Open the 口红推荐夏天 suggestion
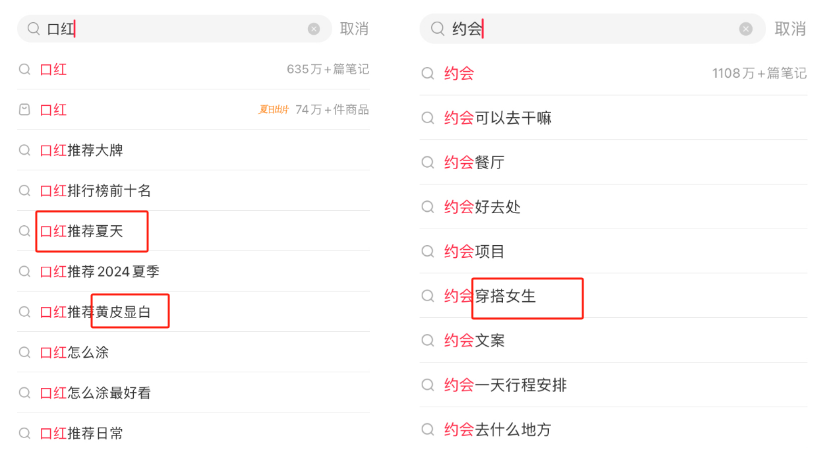Image resolution: width=828 pixels, height=465 pixels. click(95, 231)
